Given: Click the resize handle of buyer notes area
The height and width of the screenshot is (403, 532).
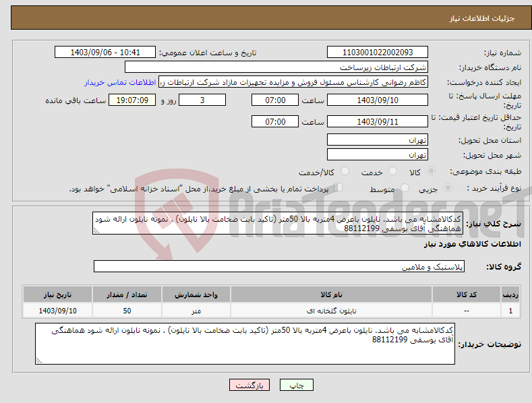Looking at the screenshot, I should (x=38, y=361).
